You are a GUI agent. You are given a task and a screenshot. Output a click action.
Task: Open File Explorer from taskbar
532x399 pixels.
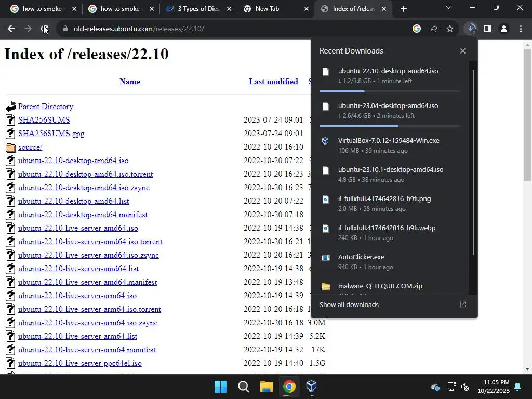267,387
